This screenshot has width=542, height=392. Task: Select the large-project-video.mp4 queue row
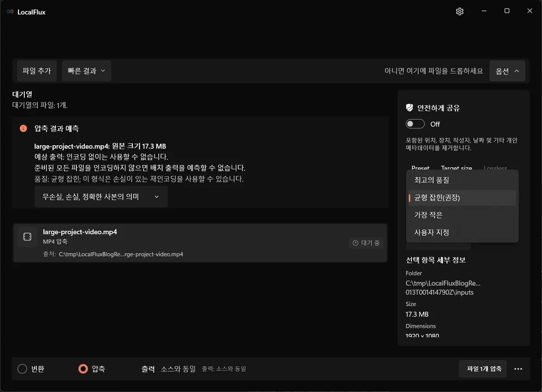click(x=200, y=243)
